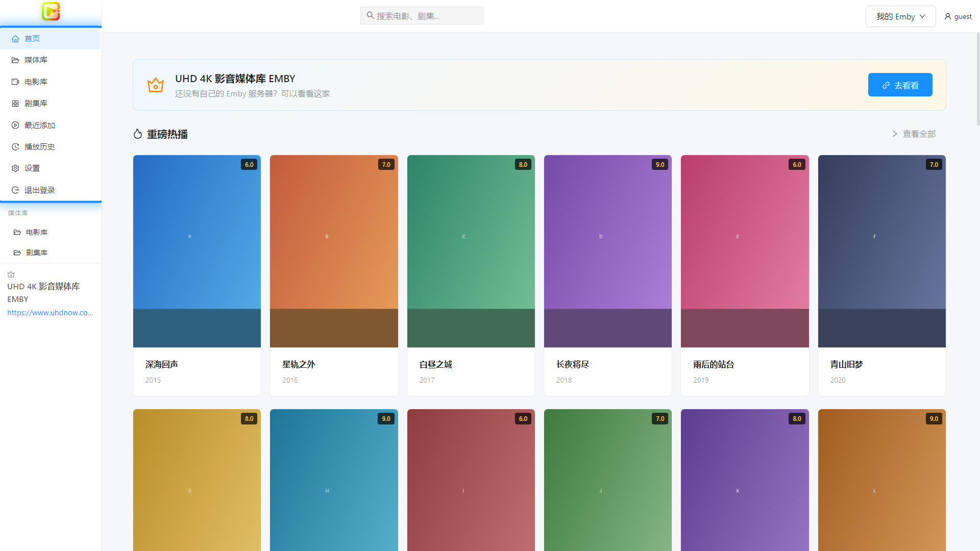Click the 6.0 rating badge on 深海回声

tap(249, 164)
